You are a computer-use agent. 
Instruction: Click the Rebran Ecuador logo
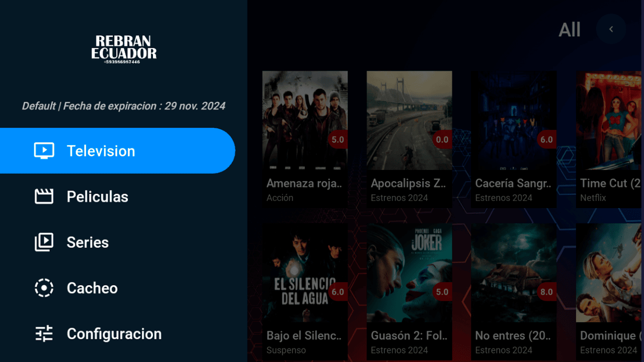point(124,49)
